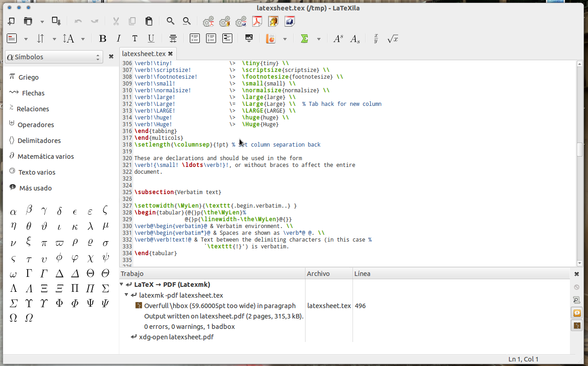Viewport: 588px width, 366px height.
Task: Show build details with the scroll icon
Action: coord(577,299)
